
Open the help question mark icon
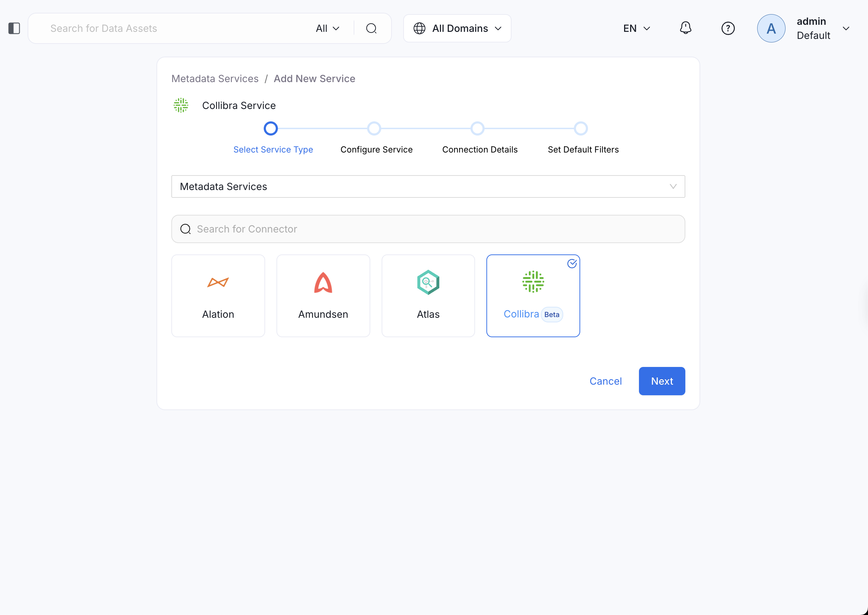point(728,28)
